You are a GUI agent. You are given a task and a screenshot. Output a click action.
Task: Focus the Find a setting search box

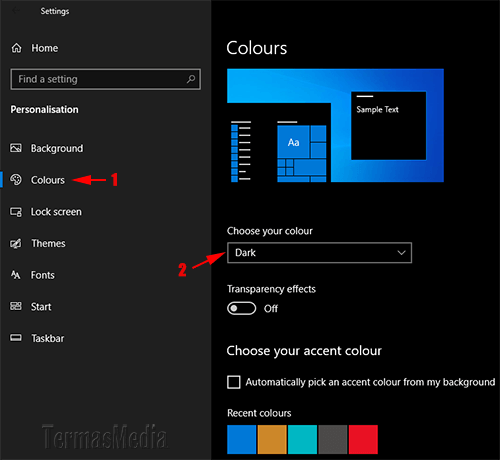(105, 79)
